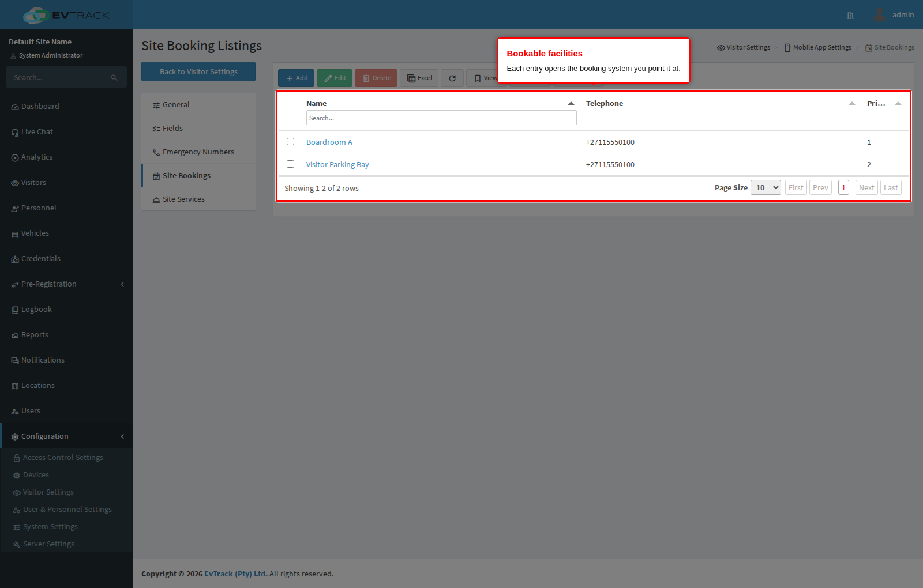Click the refresh icon button
923x588 pixels.
tap(452, 78)
